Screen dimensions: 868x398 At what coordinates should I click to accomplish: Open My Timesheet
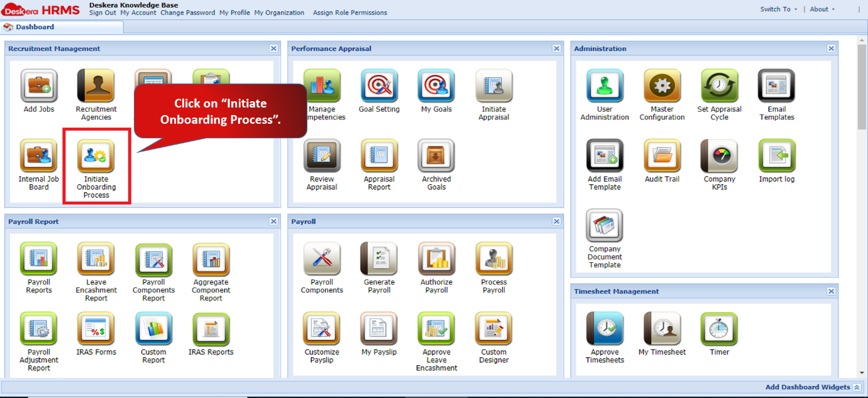[x=662, y=329]
